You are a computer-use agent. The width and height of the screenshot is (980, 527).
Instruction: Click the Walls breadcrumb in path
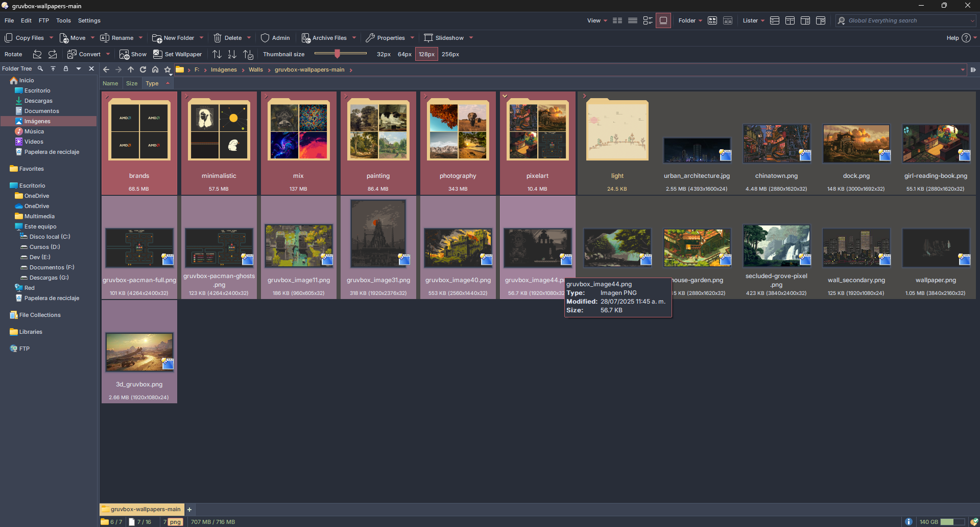click(x=255, y=70)
